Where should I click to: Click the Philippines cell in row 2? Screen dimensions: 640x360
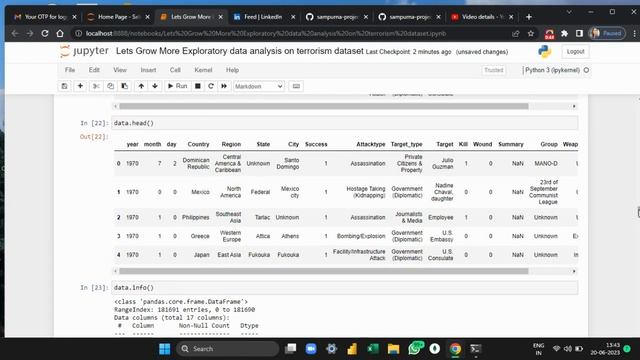[x=196, y=217]
